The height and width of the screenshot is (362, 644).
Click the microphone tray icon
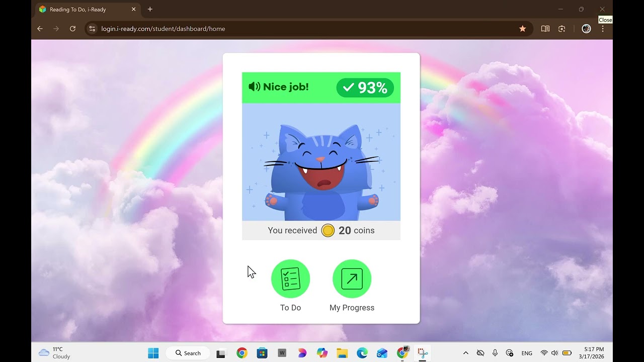pos(495,353)
